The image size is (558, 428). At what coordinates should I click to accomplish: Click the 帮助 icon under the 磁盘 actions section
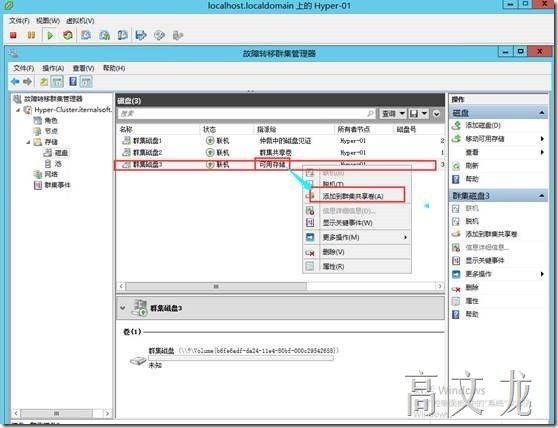pos(456,179)
